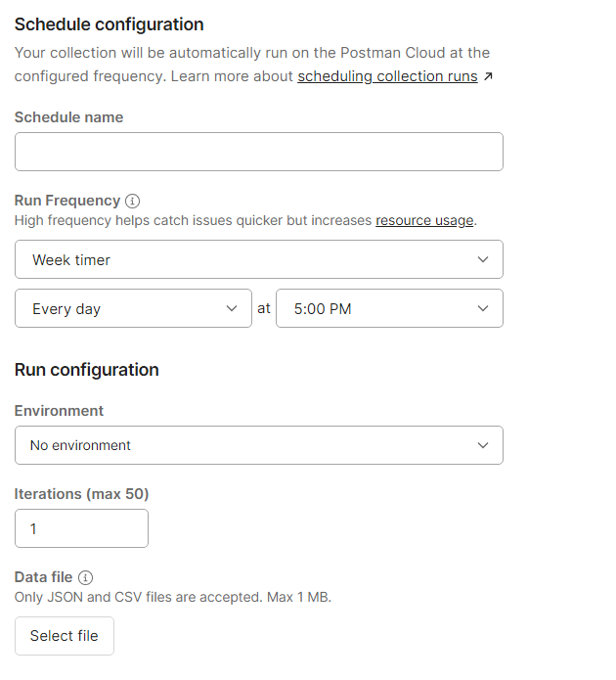Open the Every day dropdown
The image size is (616, 680).
coord(133,308)
